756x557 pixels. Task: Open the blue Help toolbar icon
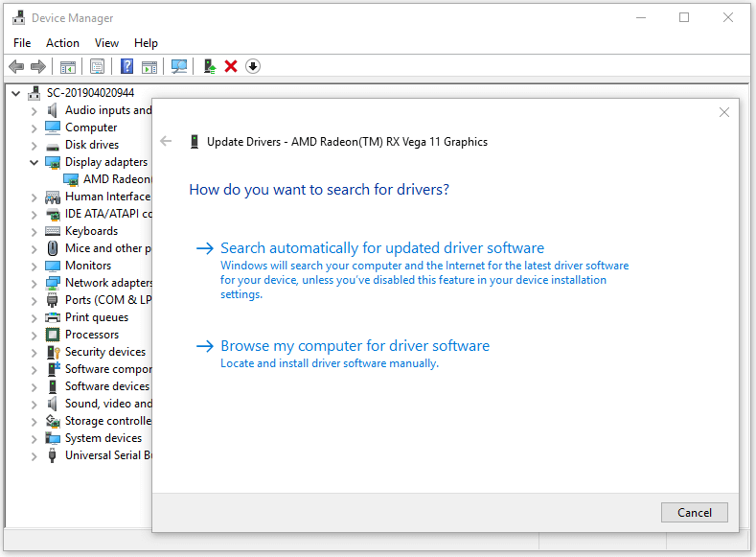click(x=126, y=66)
